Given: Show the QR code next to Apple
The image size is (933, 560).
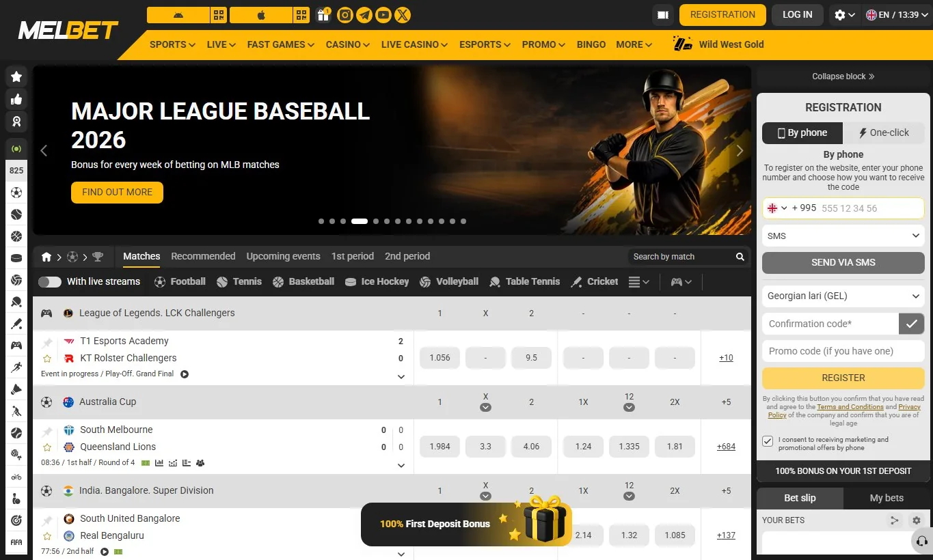Looking at the screenshot, I should [x=302, y=14].
